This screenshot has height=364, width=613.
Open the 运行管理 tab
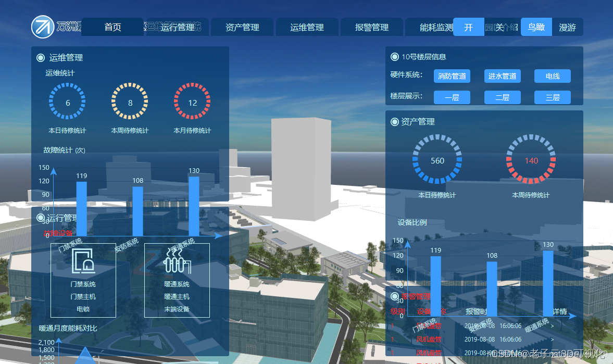(178, 27)
